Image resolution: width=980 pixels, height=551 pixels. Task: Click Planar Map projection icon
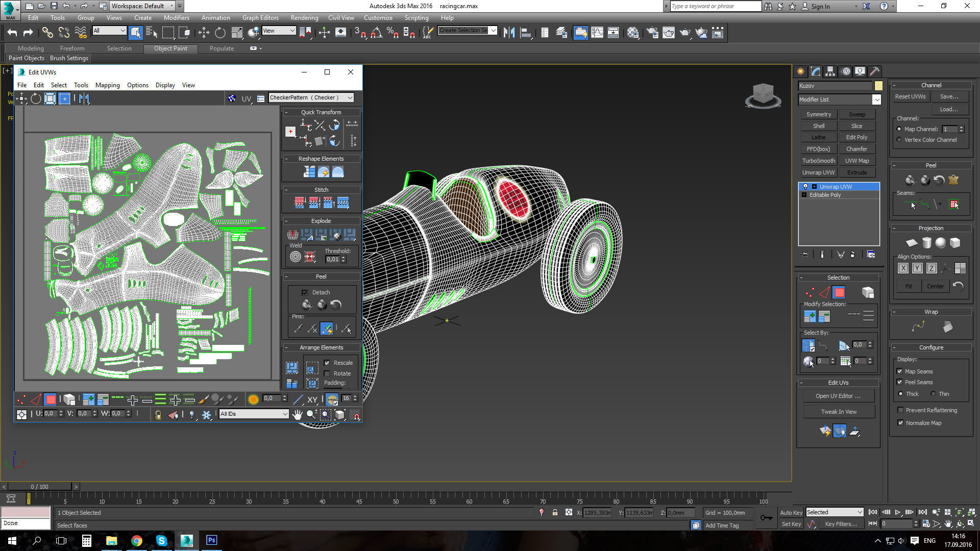tap(912, 243)
